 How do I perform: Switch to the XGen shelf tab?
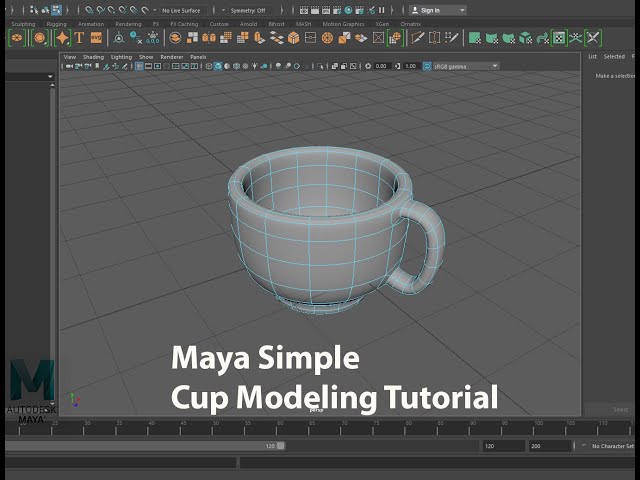pos(382,24)
